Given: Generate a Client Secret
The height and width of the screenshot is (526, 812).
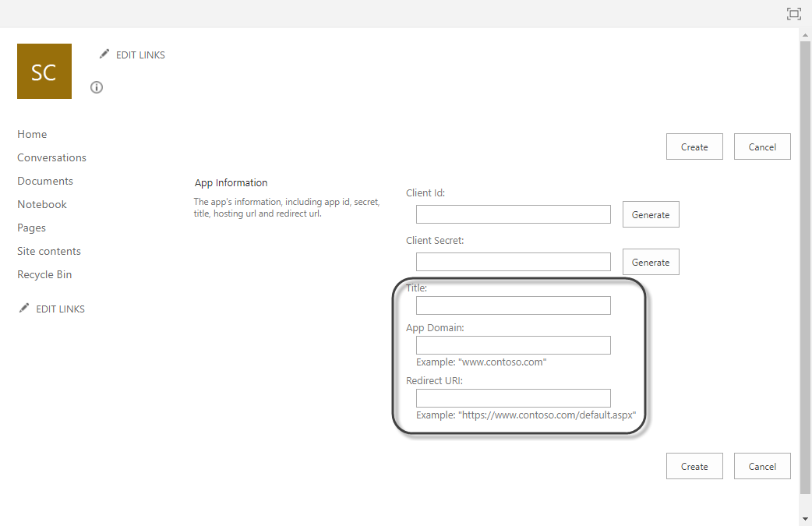Looking at the screenshot, I should (651, 262).
